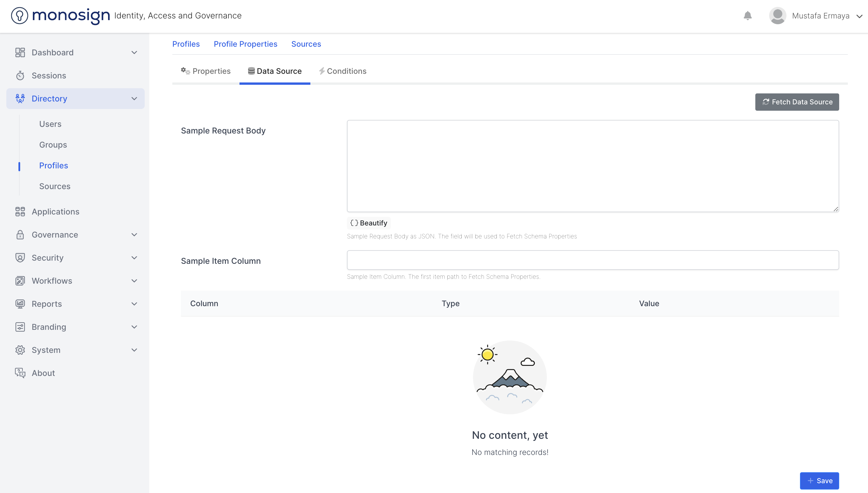868x493 pixels.
Task: Click the user avatar picture
Action: (777, 16)
